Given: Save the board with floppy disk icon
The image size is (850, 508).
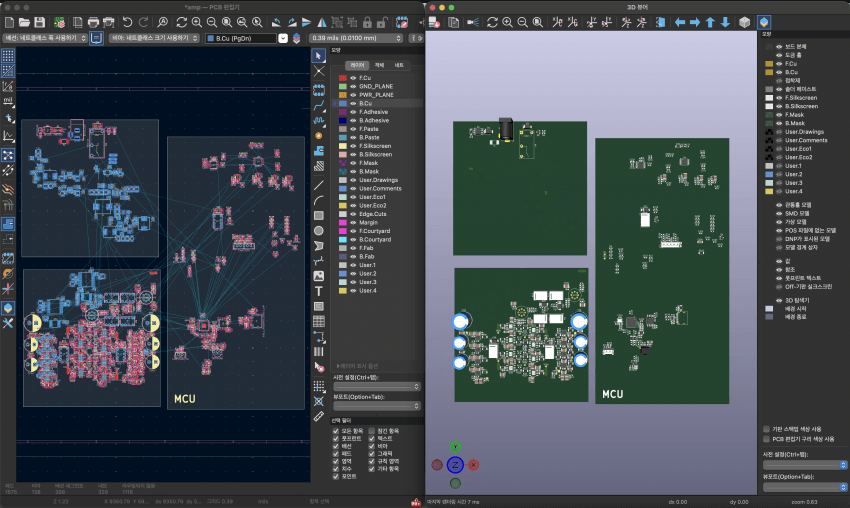Looking at the screenshot, I should click(40, 22).
